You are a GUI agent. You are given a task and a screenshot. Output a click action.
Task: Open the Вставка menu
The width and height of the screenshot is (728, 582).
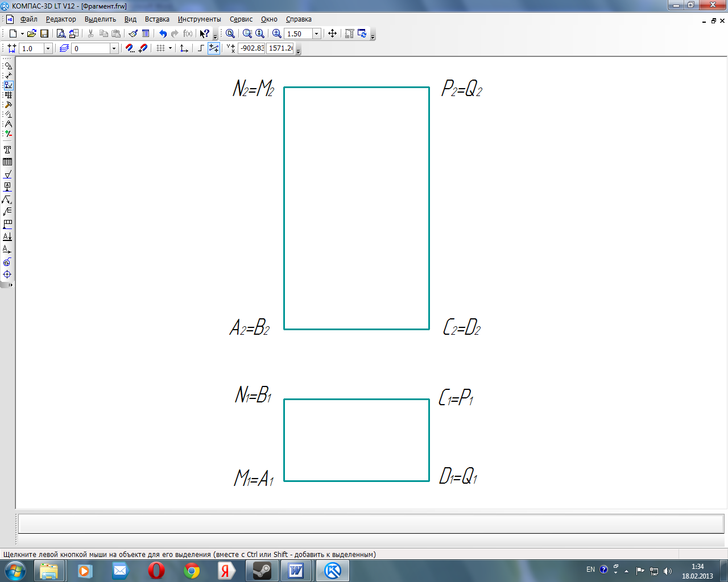click(x=157, y=19)
